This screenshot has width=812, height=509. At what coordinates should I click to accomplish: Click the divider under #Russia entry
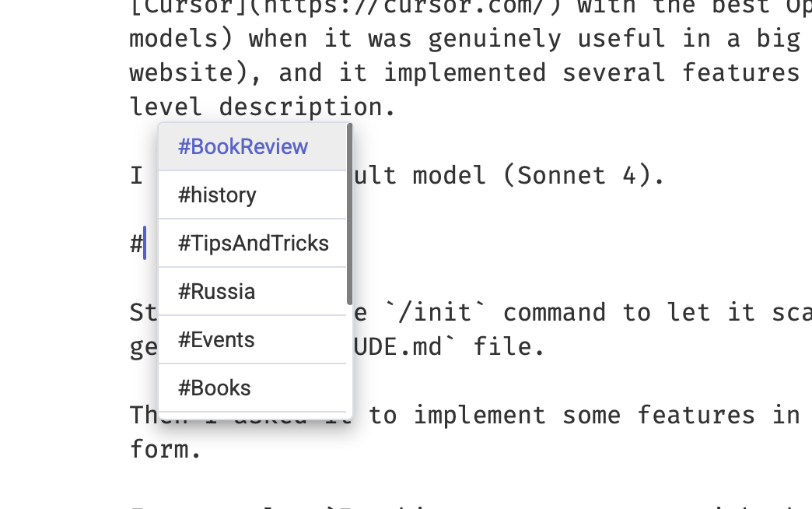(x=253, y=315)
